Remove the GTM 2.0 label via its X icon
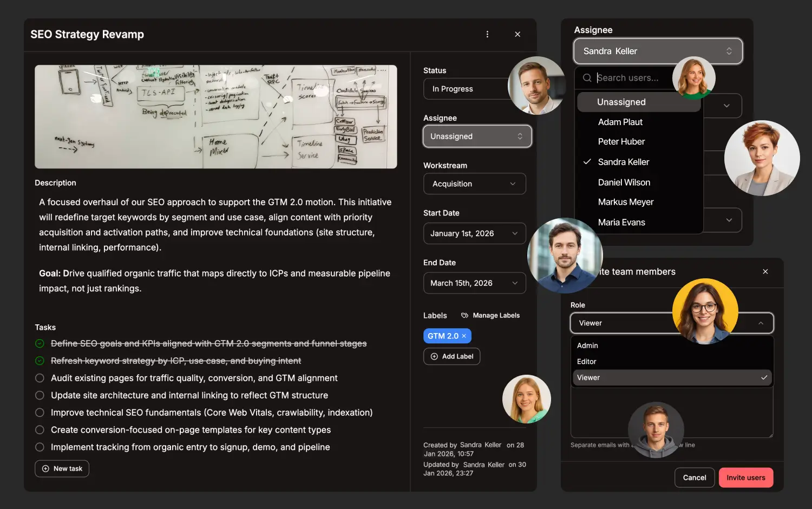This screenshot has width=812, height=509. (x=464, y=336)
